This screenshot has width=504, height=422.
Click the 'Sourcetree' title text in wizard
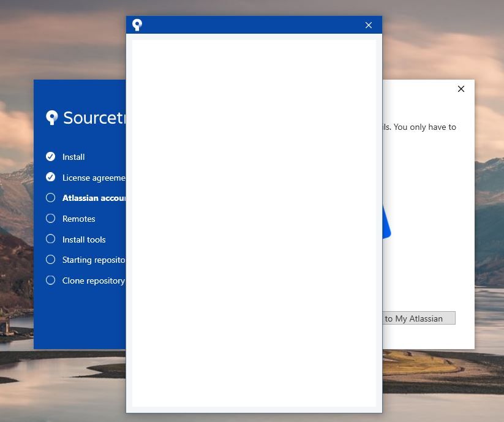point(94,118)
